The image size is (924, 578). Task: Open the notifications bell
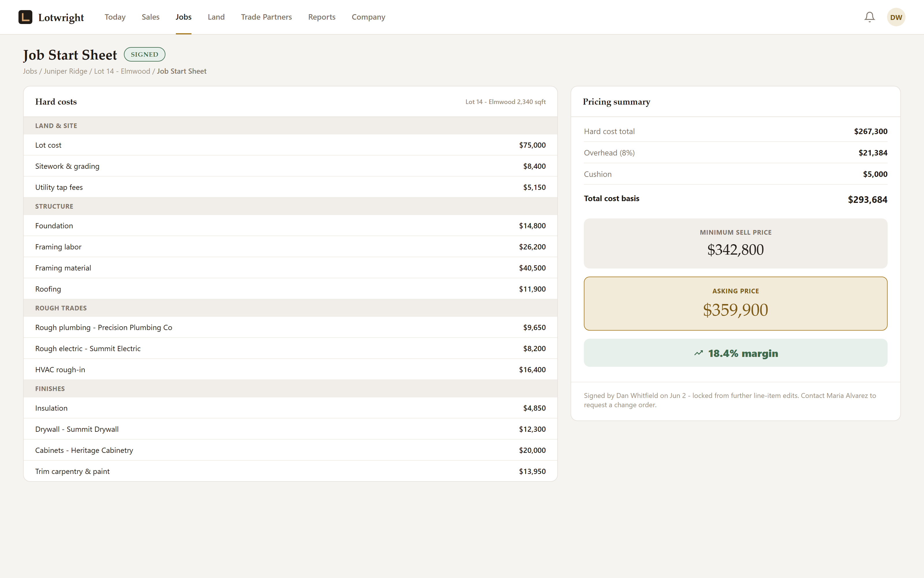click(x=869, y=17)
